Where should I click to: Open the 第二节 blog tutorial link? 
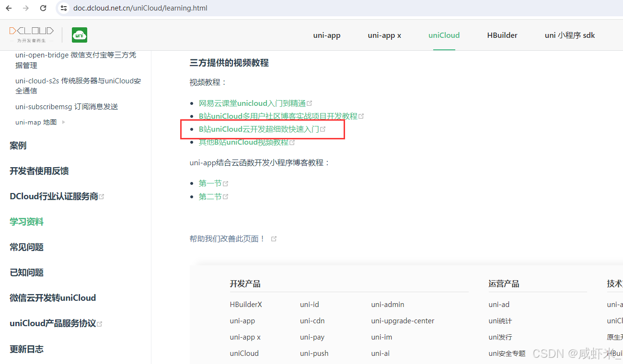click(210, 196)
